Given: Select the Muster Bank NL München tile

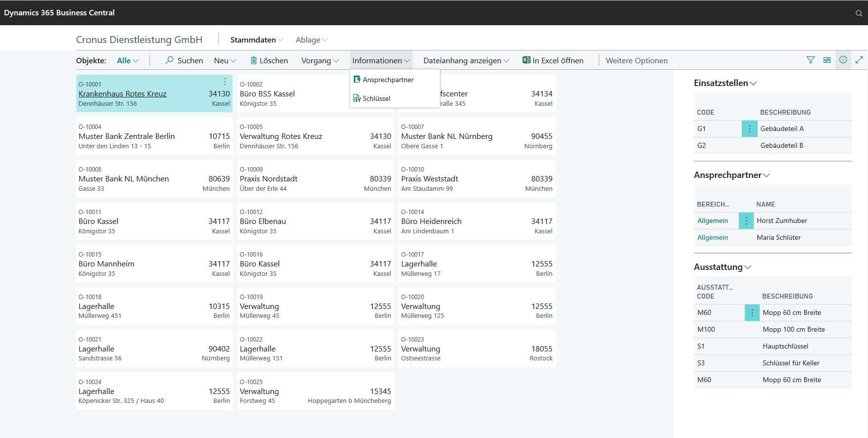Looking at the screenshot, I should click(x=154, y=179).
